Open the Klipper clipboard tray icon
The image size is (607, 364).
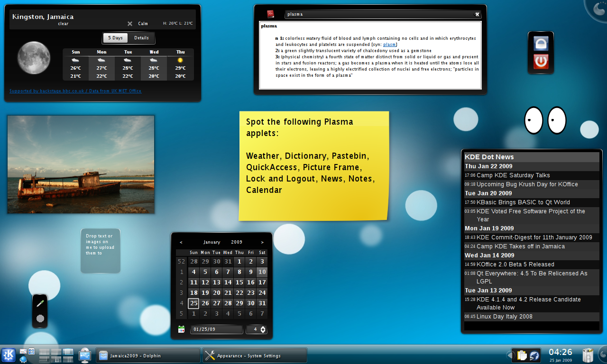(522, 355)
